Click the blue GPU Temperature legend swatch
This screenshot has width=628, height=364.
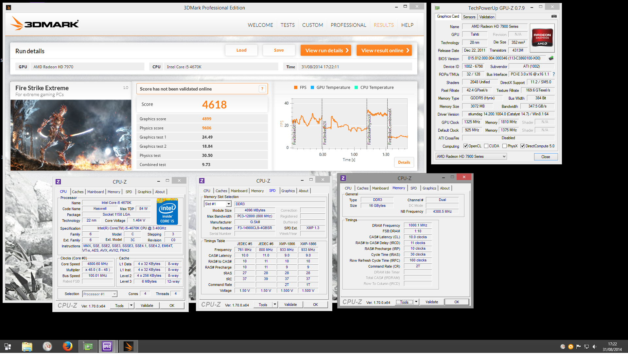(312, 88)
